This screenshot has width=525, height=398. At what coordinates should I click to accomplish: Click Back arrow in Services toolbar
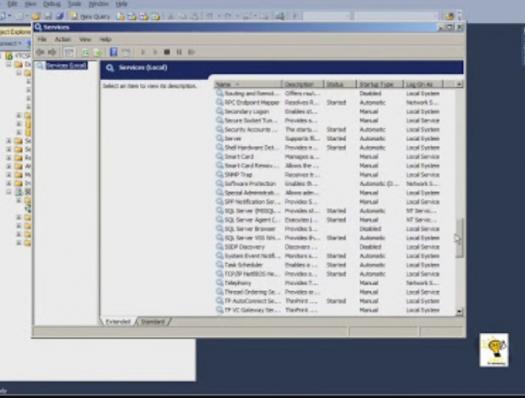coord(41,52)
